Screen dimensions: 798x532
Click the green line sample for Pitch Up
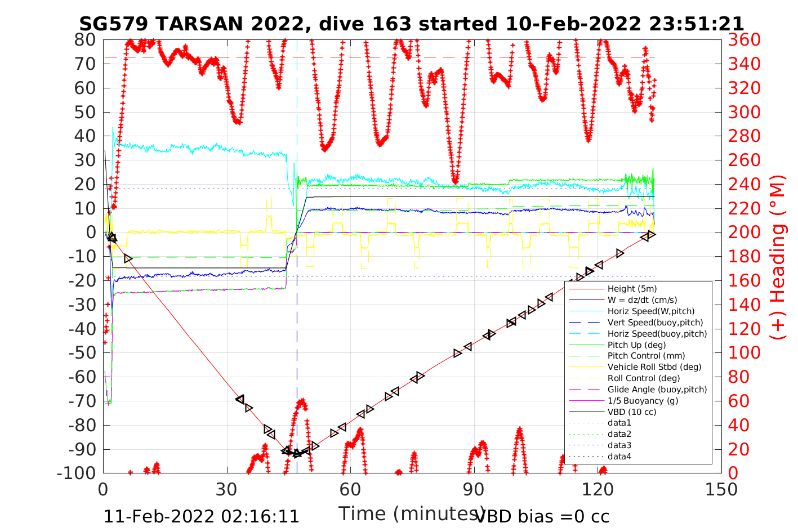[586, 345]
